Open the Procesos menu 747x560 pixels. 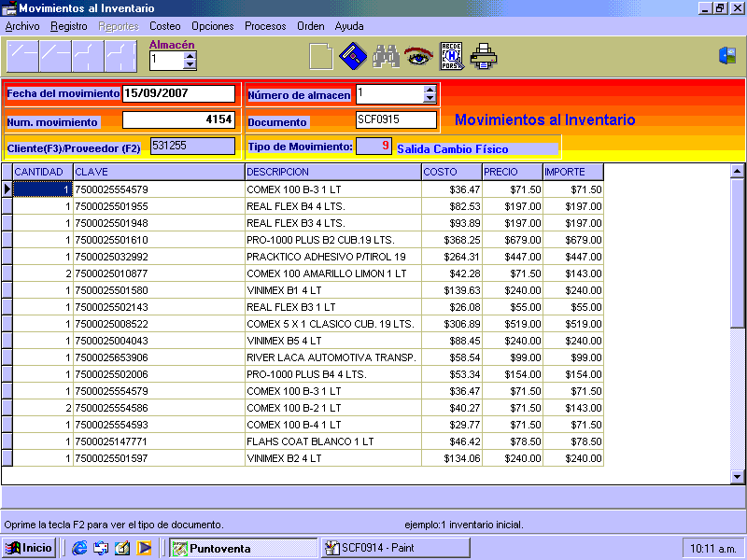[265, 26]
